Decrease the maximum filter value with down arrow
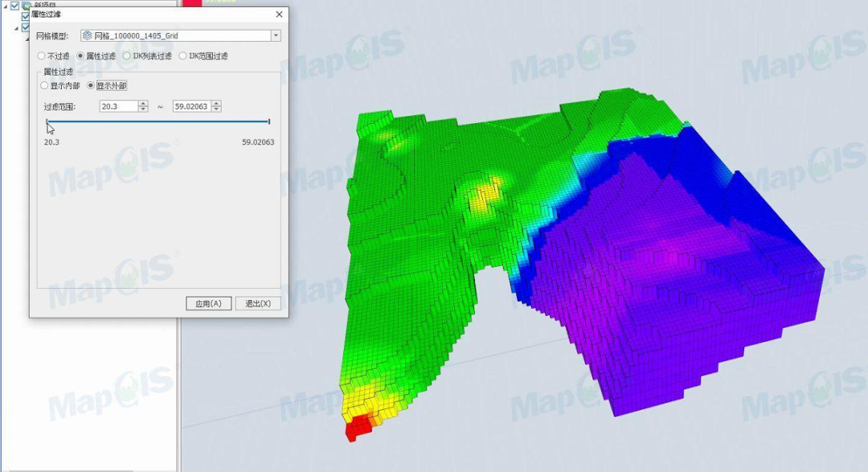The width and height of the screenshot is (868, 472). 216,109
